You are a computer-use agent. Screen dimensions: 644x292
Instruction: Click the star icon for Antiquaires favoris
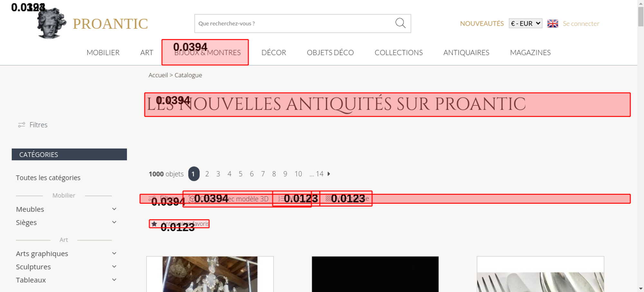coord(154,224)
